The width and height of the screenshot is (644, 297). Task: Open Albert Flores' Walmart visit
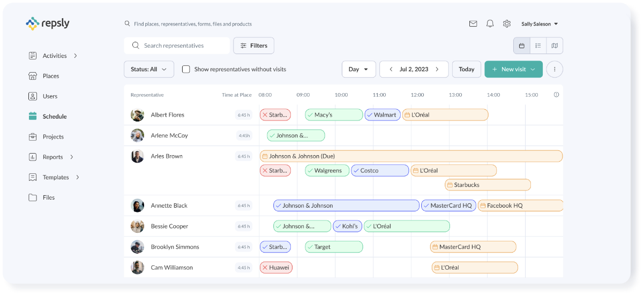pyautogui.click(x=383, y=115)
